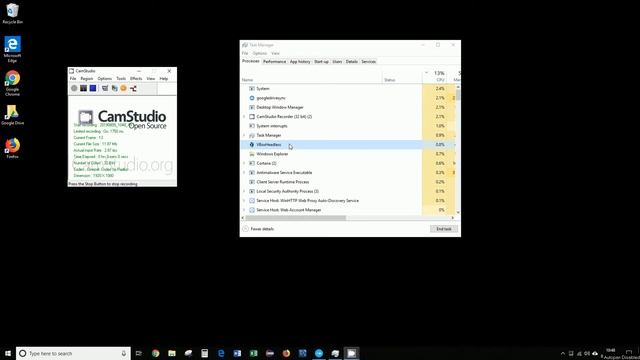This screenshot has height=360, width=640.
Task: Switch to the Services tab
Action: click(x=369, y=62)
